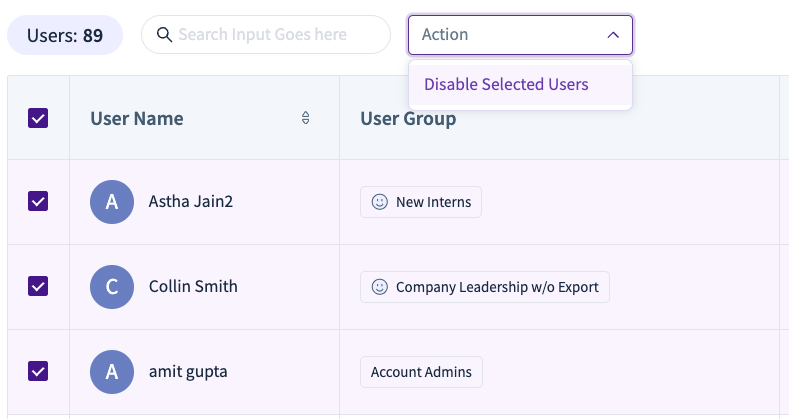Open the Action combo box
The height and width of the screenshot is (419, 789).
pyautogui.click(x=520, y=35)
